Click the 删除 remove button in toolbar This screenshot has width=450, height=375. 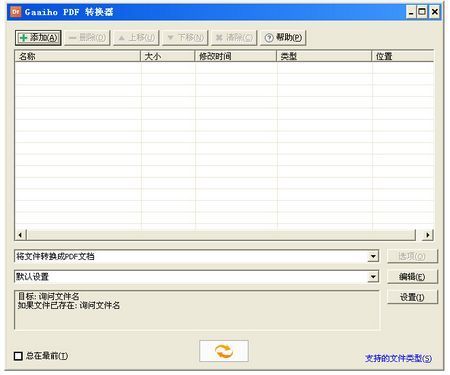point(87,38)
